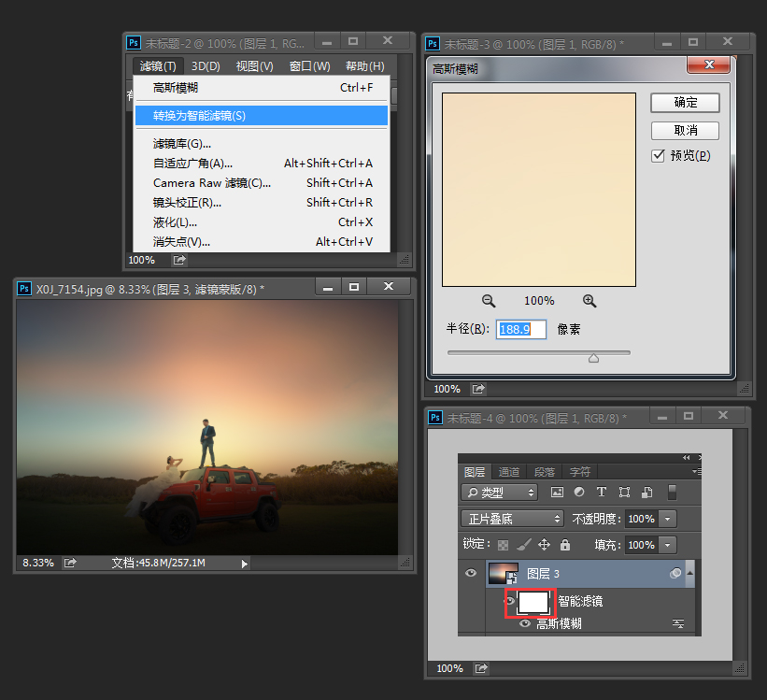Open the 窗口(W) menu
This screenshot has width=767, height=700.
point(309,66)
